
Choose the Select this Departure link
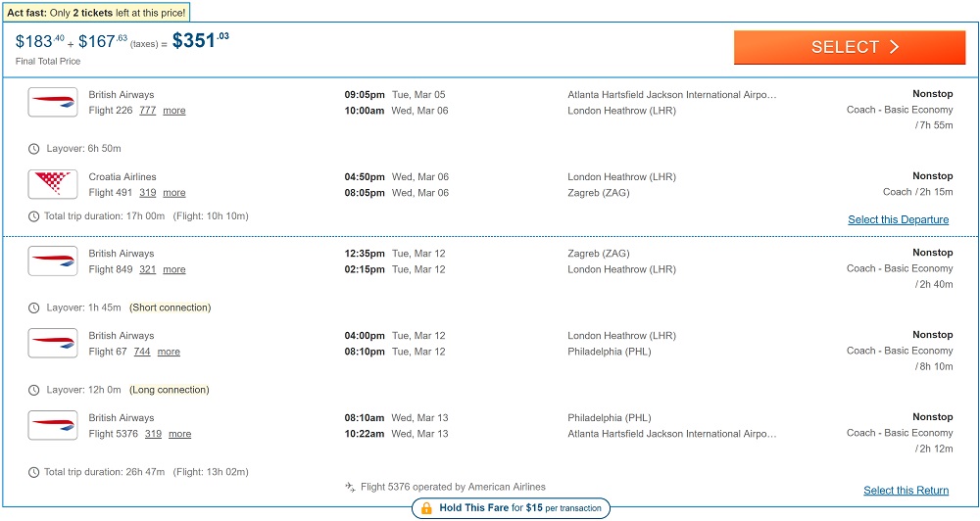click(x=898, y=220)
